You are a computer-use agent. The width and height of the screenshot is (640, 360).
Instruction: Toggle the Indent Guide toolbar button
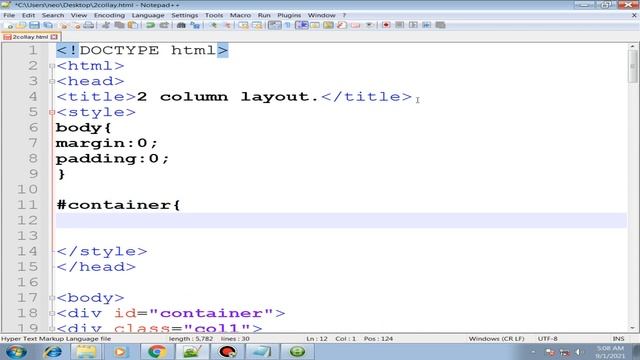click(x=302, y=25)
